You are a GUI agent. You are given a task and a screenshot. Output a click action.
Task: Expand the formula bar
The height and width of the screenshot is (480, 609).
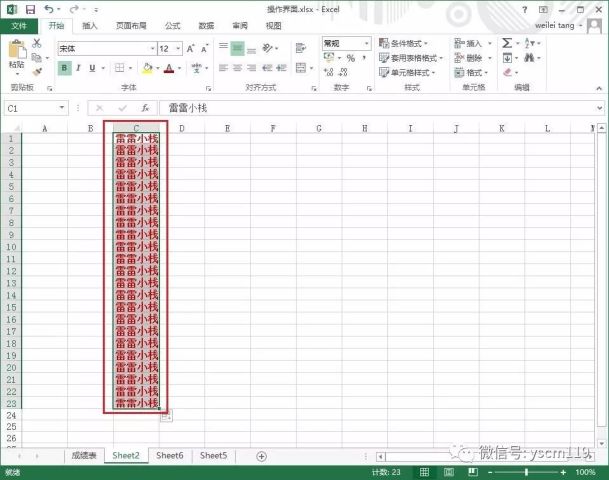(x=599, y=108)
